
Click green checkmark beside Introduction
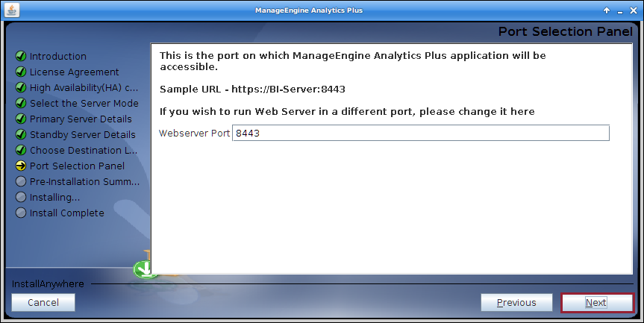click(21, 56)
